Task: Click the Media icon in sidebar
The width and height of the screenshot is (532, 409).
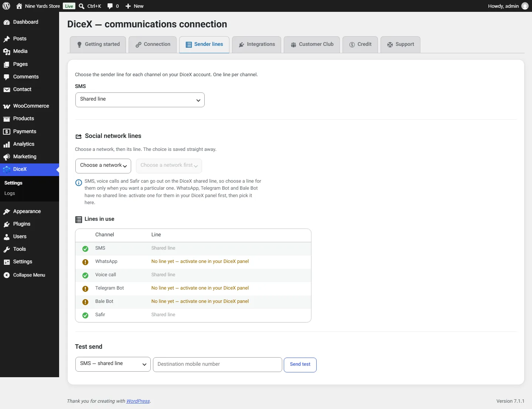Action: (x=7, y=51)
